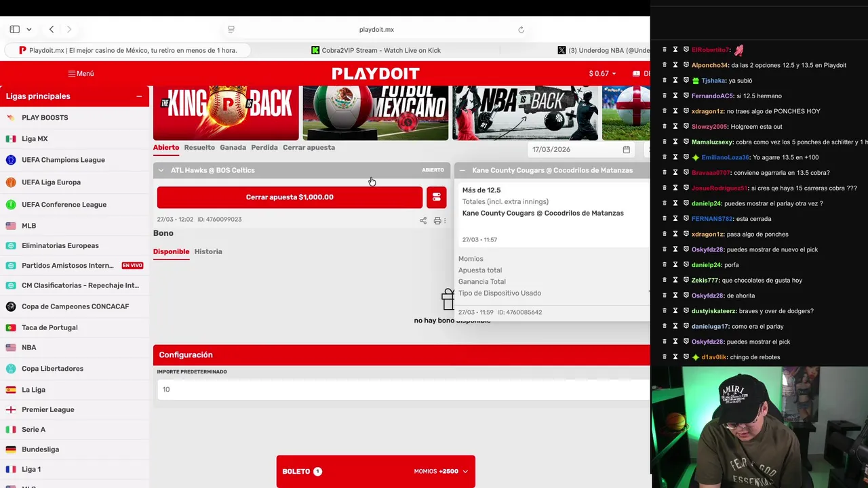Select the Historia bonus tab

(208, 251)
